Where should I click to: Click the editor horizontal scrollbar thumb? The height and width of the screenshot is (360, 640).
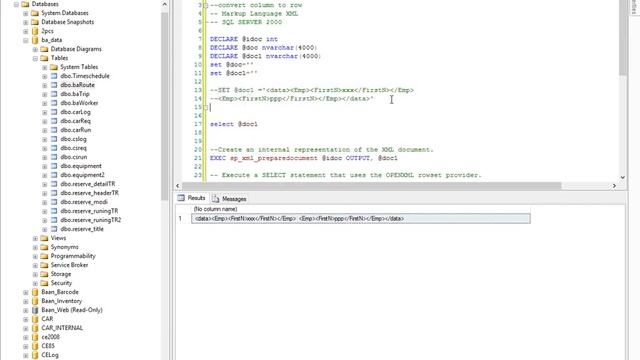[372, 186]
